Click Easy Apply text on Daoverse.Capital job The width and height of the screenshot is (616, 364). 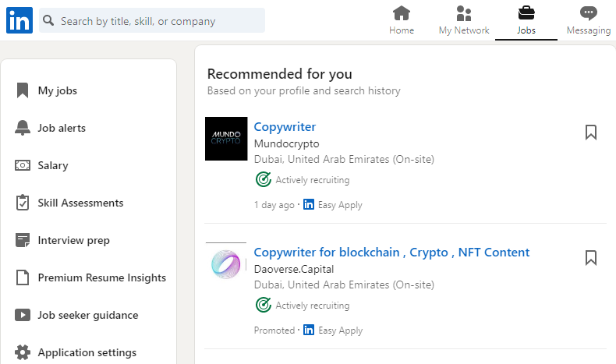pos(340,330)
